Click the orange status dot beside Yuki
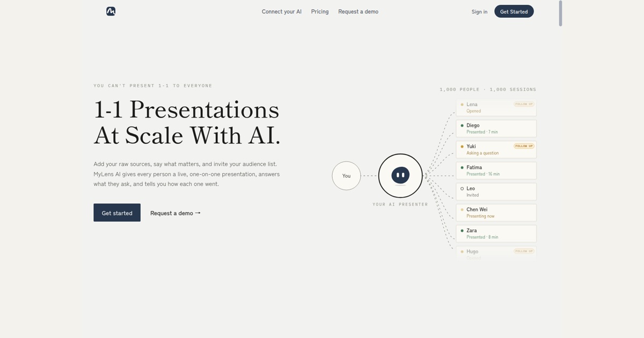 462,146
